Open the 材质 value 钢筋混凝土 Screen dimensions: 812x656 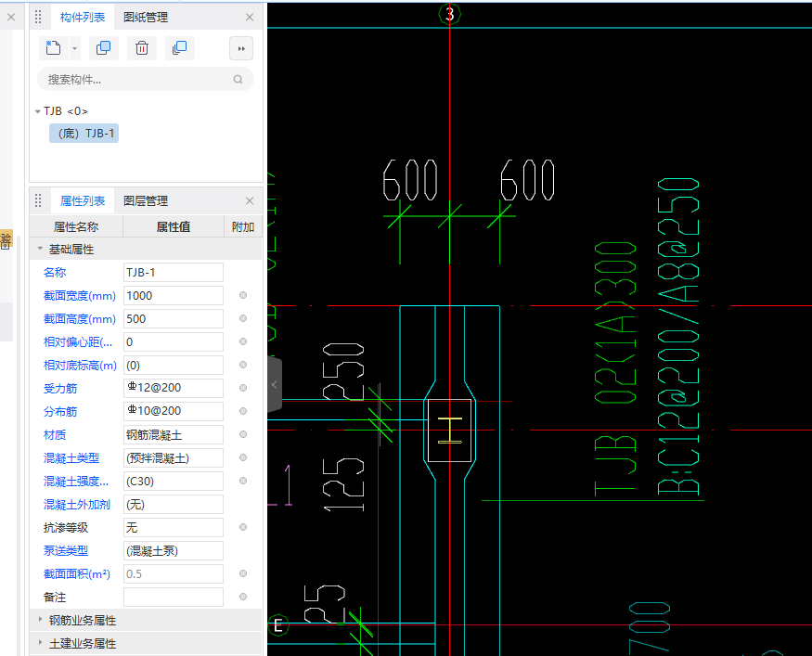point(174,435)
